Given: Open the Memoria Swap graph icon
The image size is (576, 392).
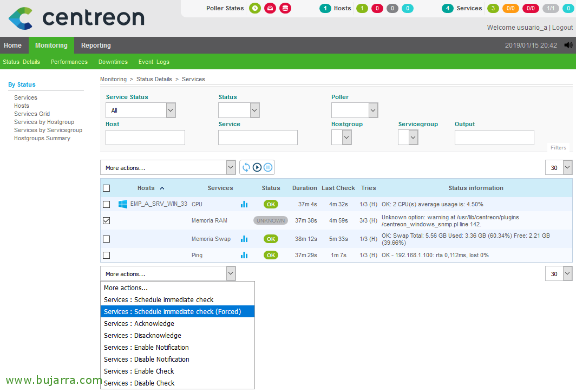Looking at the screenshot, I should [x=244, y=239].
